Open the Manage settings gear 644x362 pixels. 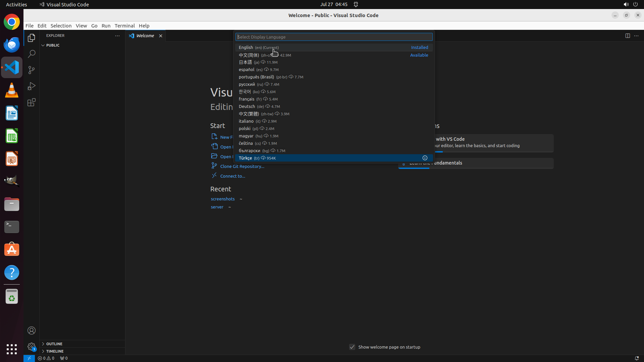tap(32, 346)
